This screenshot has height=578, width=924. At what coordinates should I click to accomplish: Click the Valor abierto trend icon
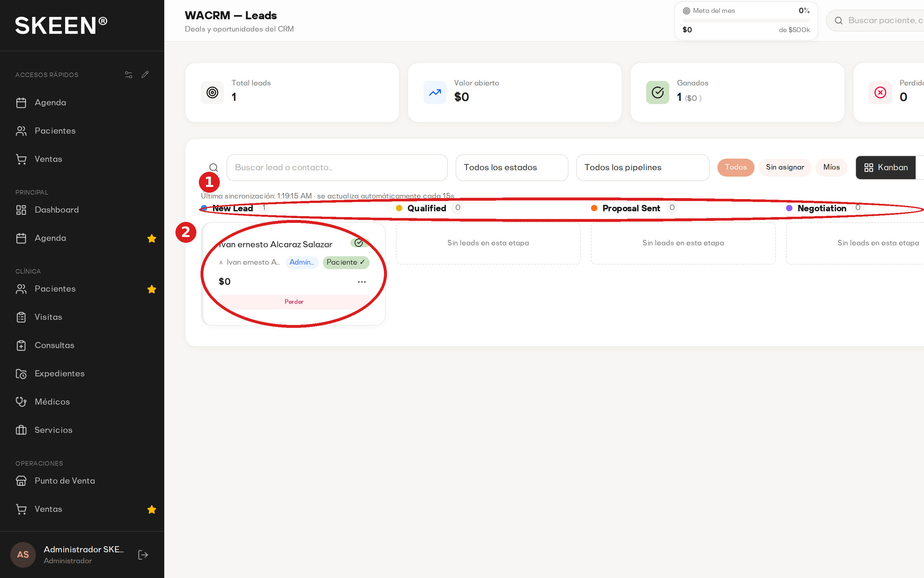435,92
